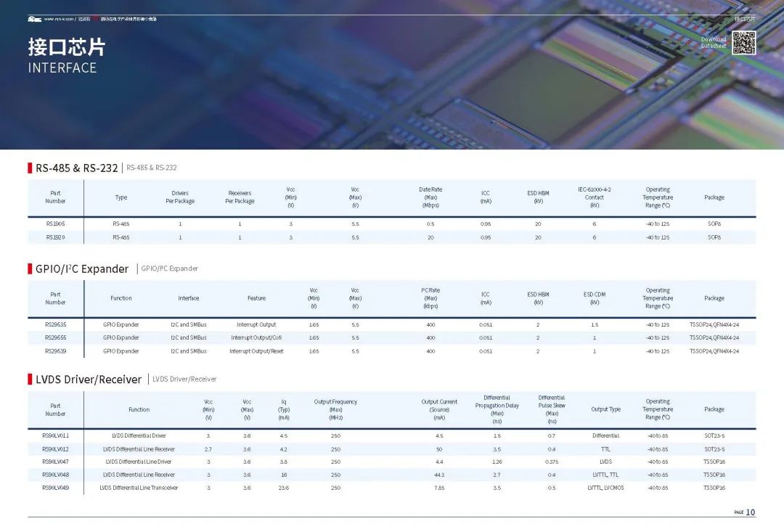Image resolution: width=784 pixels, height=532 pixels.
Task: Click the "Feature" column header
Action: coord(256,298)
